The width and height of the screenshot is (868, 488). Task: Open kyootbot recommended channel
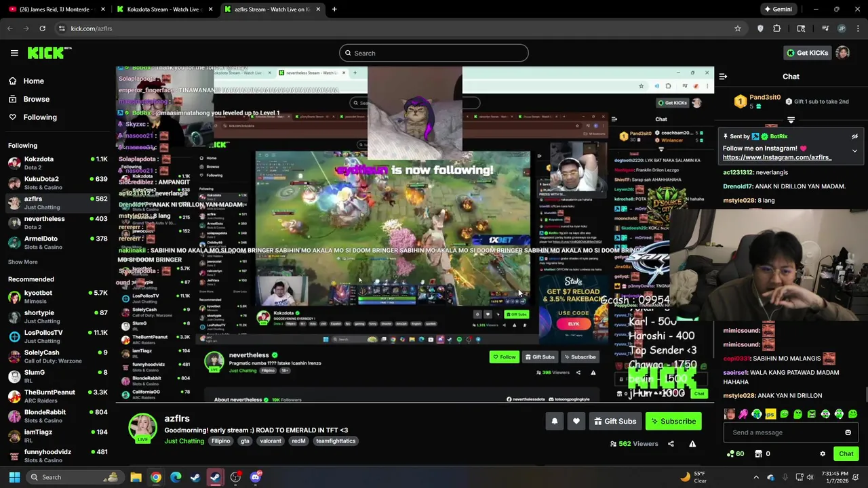(x=58, y=297)
